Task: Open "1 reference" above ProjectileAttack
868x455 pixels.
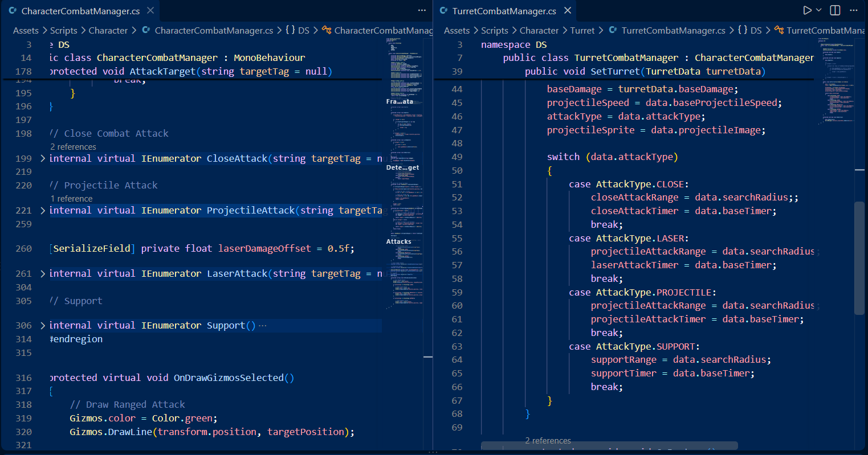Action: (x=71, y=199)
